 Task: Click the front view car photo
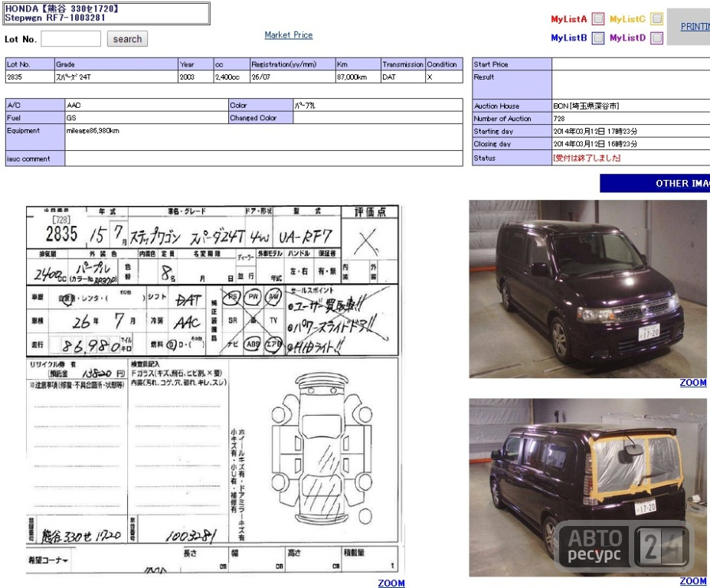(x=587, y=289)
